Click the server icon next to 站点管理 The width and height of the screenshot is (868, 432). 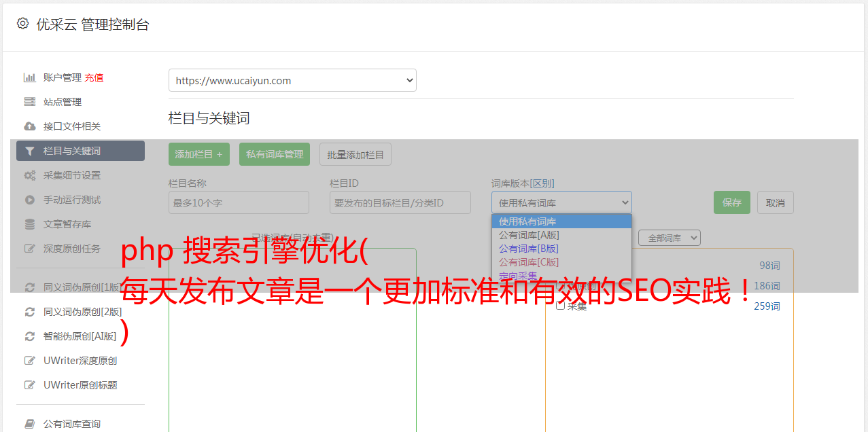pyautogui.click(x=29, y=102)
